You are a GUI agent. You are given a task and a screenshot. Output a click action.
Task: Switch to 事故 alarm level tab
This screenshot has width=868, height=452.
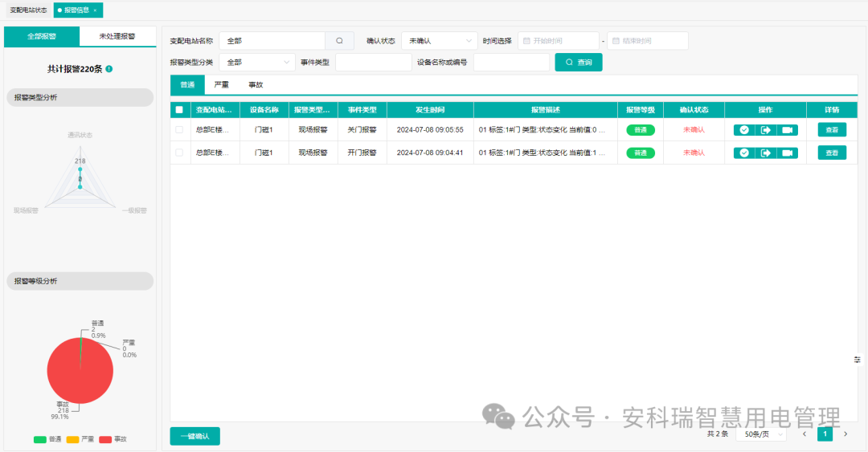pos(256,84)
